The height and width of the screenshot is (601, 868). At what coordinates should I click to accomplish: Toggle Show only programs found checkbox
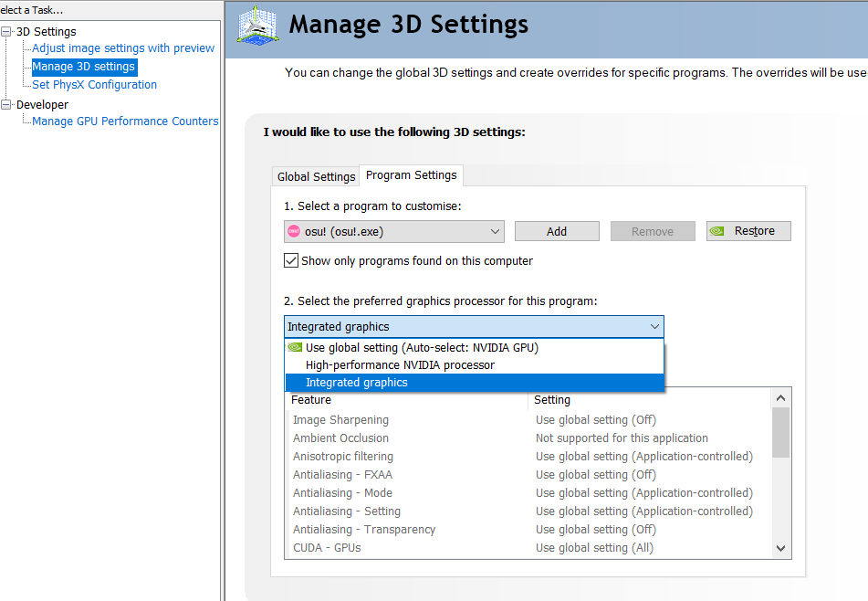pyautogui.click(x=291, y=260)
